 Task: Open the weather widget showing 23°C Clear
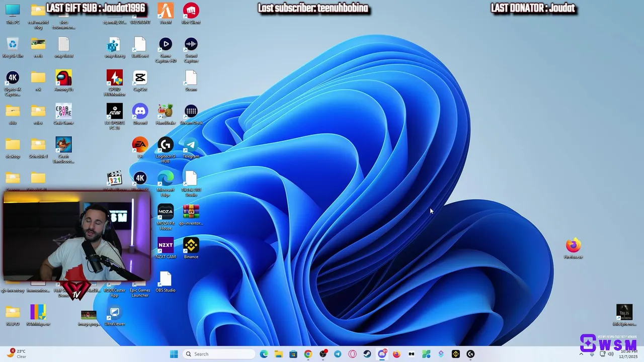click(17, 354)
